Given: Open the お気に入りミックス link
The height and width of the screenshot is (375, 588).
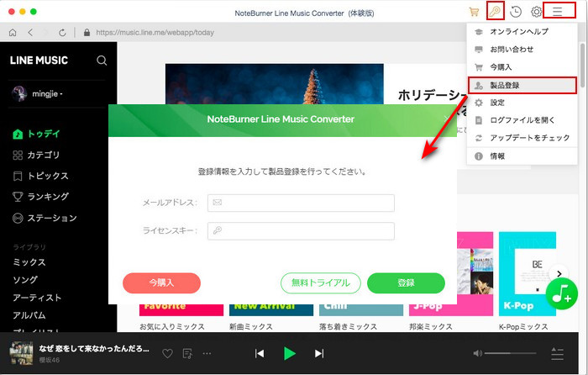Looking at the screenshot, I should click(172, 327).
